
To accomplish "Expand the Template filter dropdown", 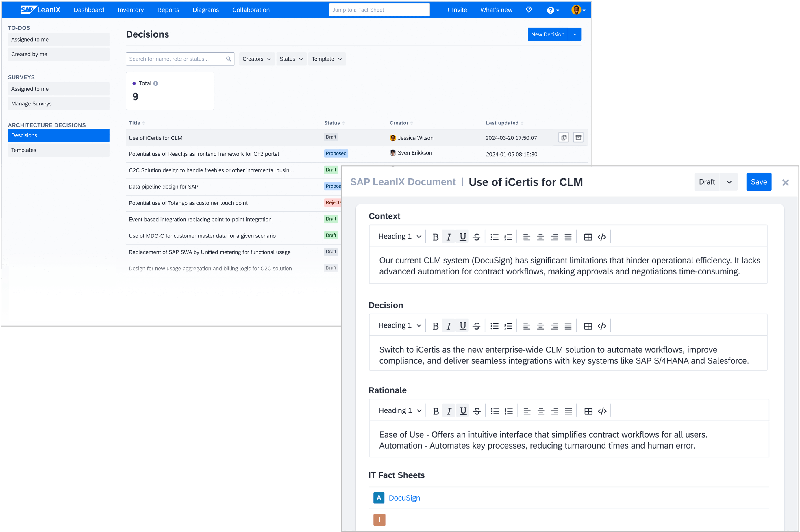I will [327, 59].
